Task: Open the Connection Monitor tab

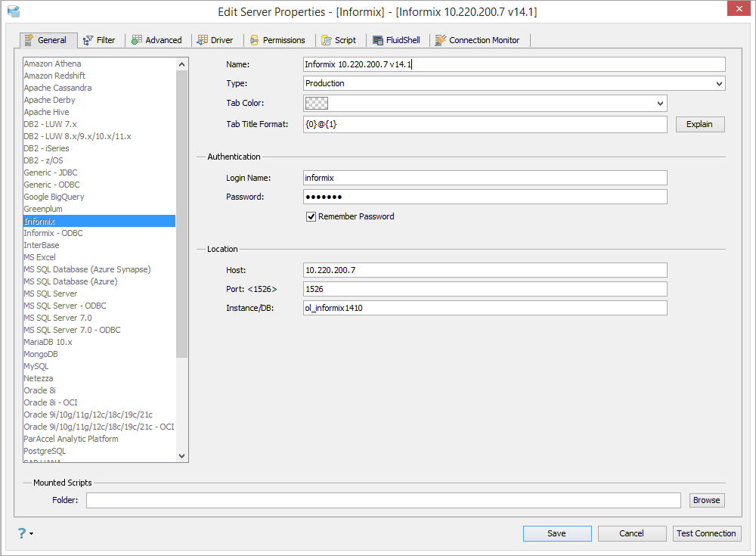Action: pos(478,41)
